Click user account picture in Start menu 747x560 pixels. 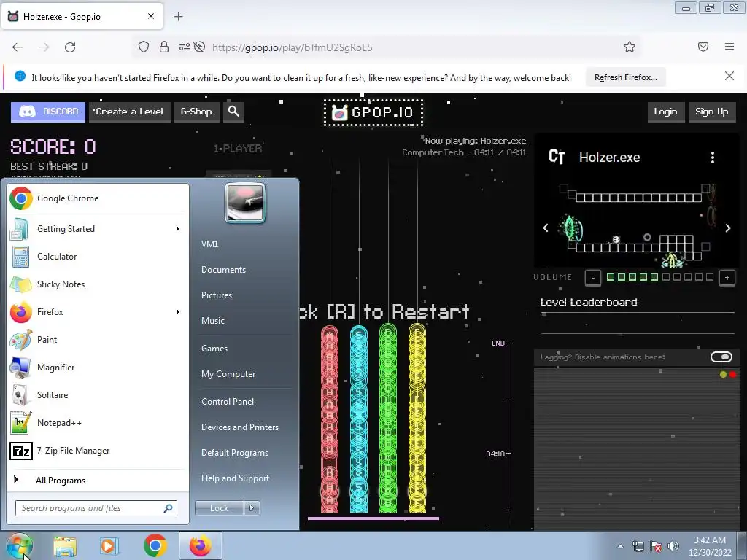[x=244, y=203]
